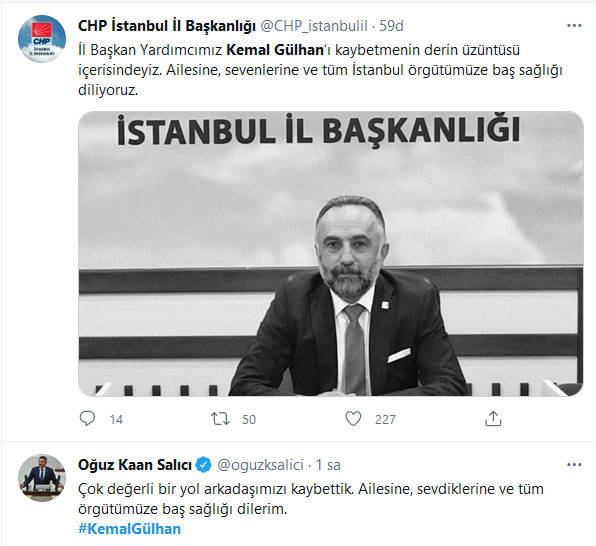
Task: Click the 50 retweets count
Action: pyautogui.click(x=249, y=419)
